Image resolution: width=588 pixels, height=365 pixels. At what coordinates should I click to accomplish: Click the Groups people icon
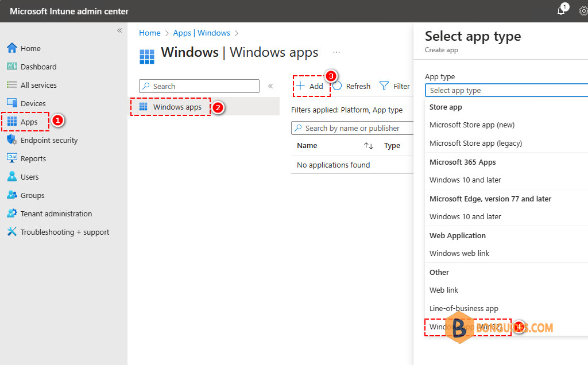point(12,195)
